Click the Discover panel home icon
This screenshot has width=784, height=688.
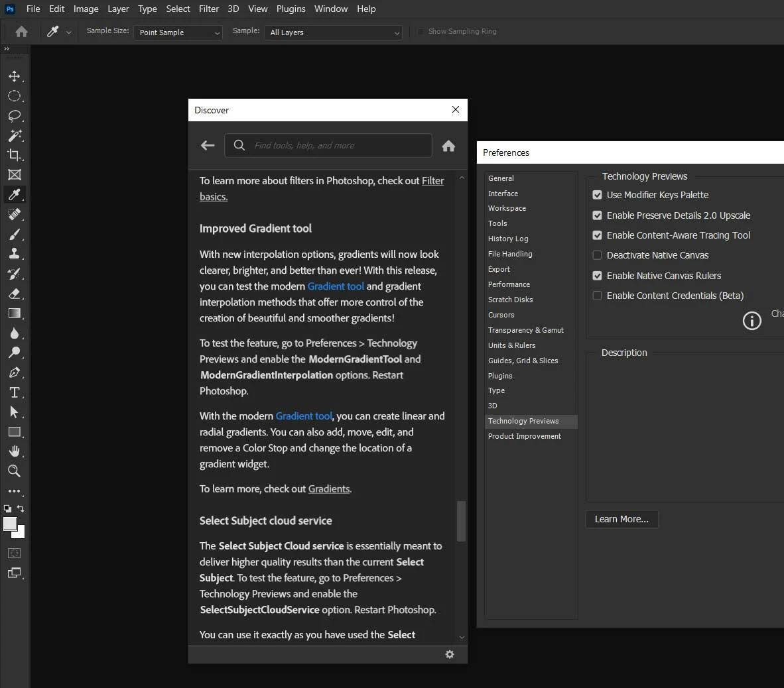pos(448,146)
